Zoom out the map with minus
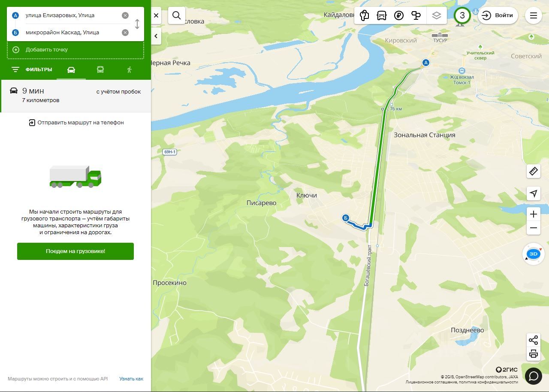 pyautogui.click(x=534, y=228)
